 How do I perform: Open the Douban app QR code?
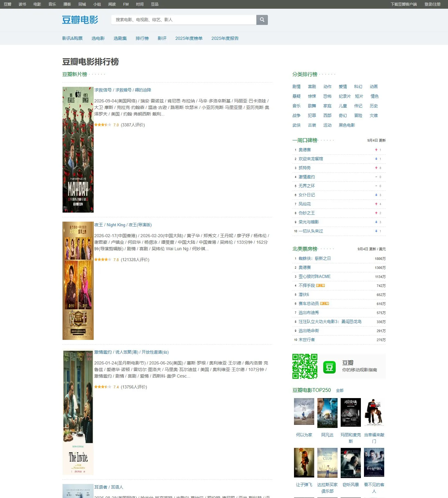coord(305,366)
